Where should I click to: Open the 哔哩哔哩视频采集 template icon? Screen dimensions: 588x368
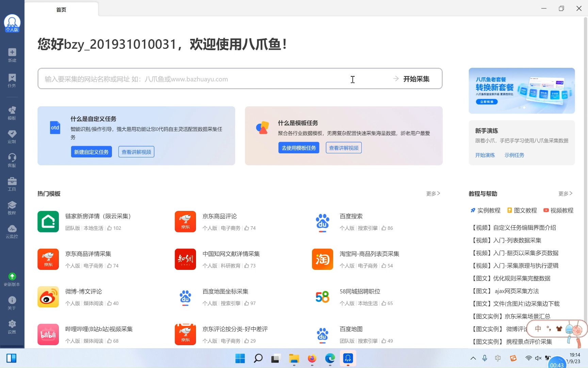point(48,335)
